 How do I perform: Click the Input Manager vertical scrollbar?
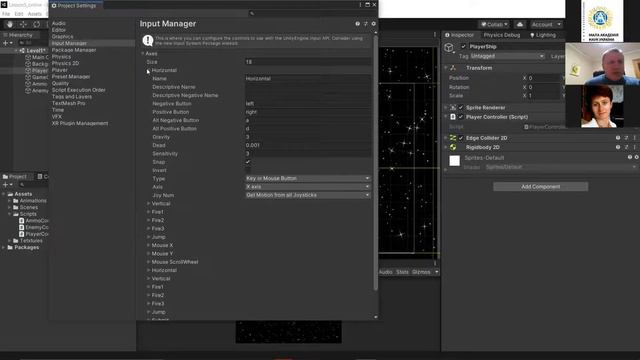click(376, 163)
